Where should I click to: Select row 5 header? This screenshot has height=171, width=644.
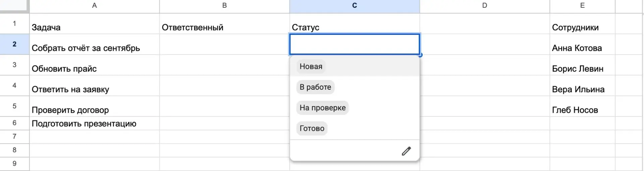point(14,106)
